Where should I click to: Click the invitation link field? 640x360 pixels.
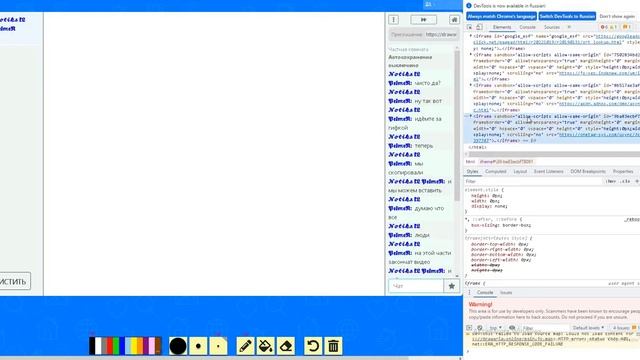tap(423, 35)
